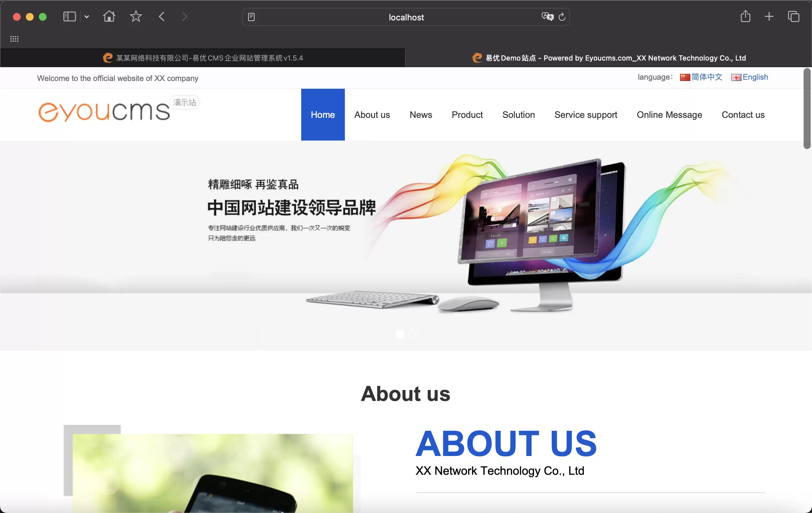The height and width of the screenshot is (513, 812).
Task: Expand the Service support navigation dropdown
Action: [x=586, y=115]
